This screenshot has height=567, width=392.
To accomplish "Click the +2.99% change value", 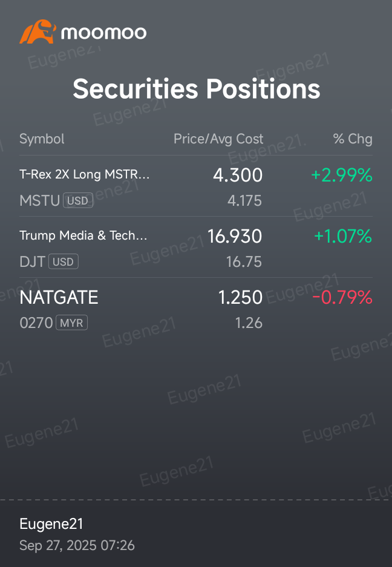I will [342, 175].
